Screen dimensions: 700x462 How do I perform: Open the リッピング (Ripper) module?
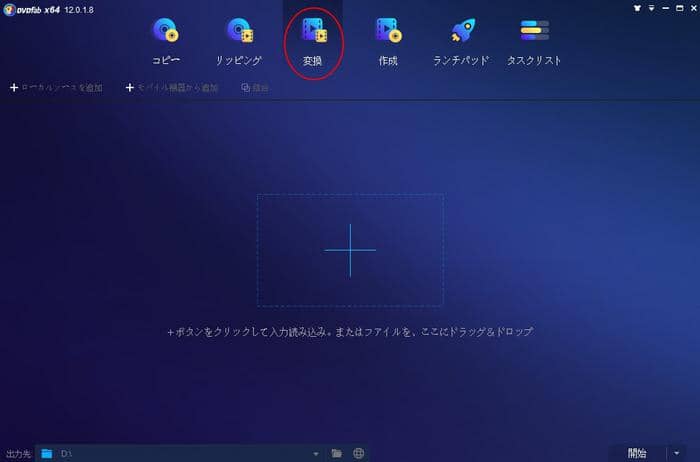click(x=239, y=42)
